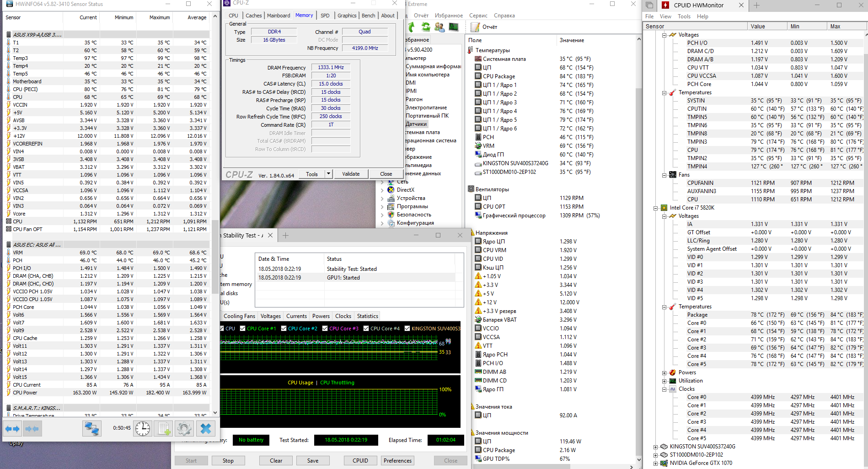
Task: Click Stop in the stability test
Action: click(x=228, y=461)
